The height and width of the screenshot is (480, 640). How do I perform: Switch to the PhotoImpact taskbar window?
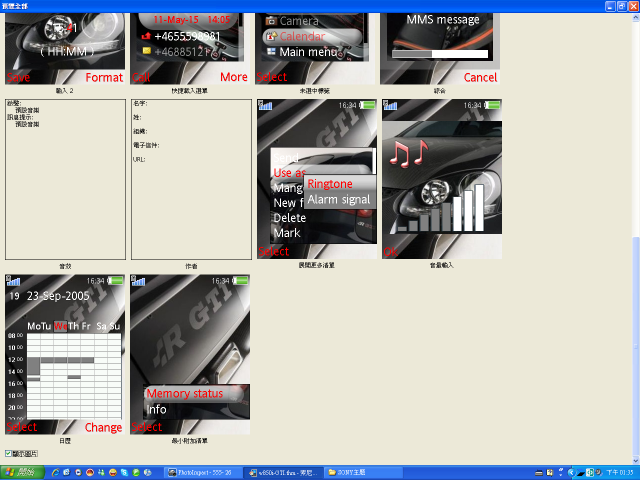tap(203, 473)
